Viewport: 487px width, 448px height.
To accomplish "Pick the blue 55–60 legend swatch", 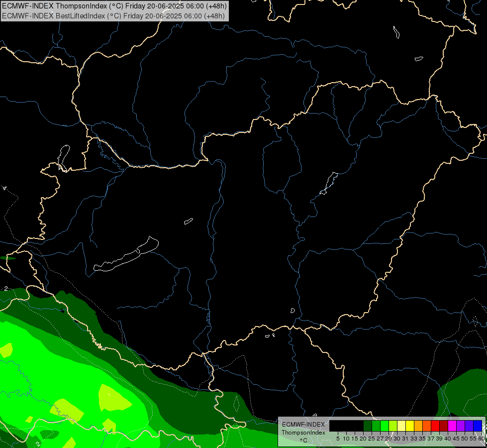I will point(478,426).
